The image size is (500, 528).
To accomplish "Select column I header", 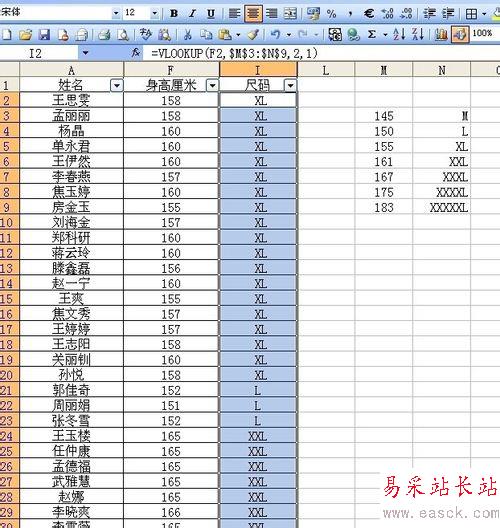I will tap(258, 70).
